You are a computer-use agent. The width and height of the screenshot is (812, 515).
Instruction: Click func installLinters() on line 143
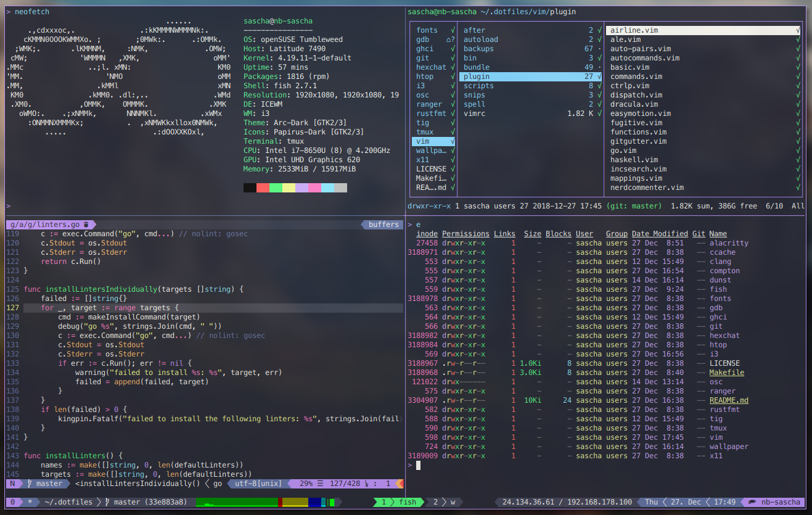pyautogui.click(x=73, y=456)
